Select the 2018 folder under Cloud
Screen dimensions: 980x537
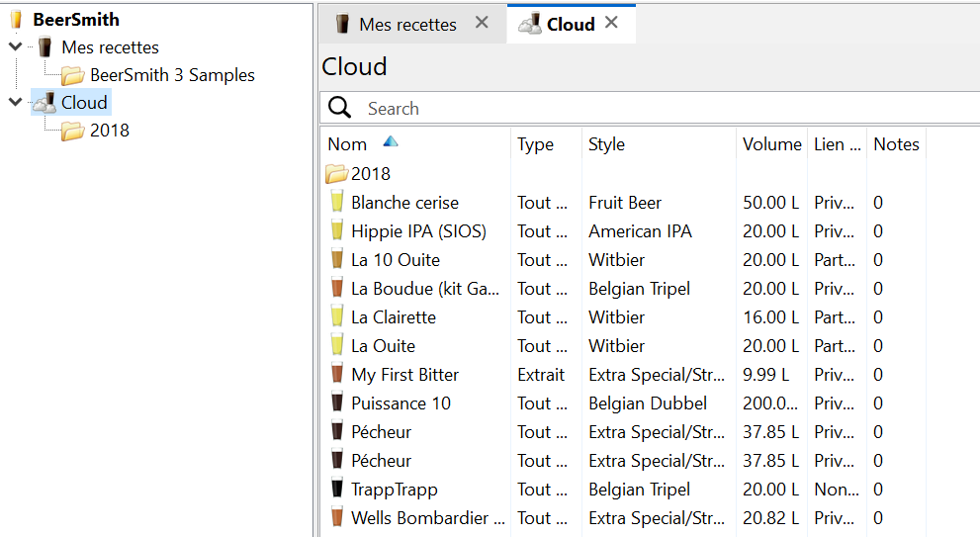point(109,131)
